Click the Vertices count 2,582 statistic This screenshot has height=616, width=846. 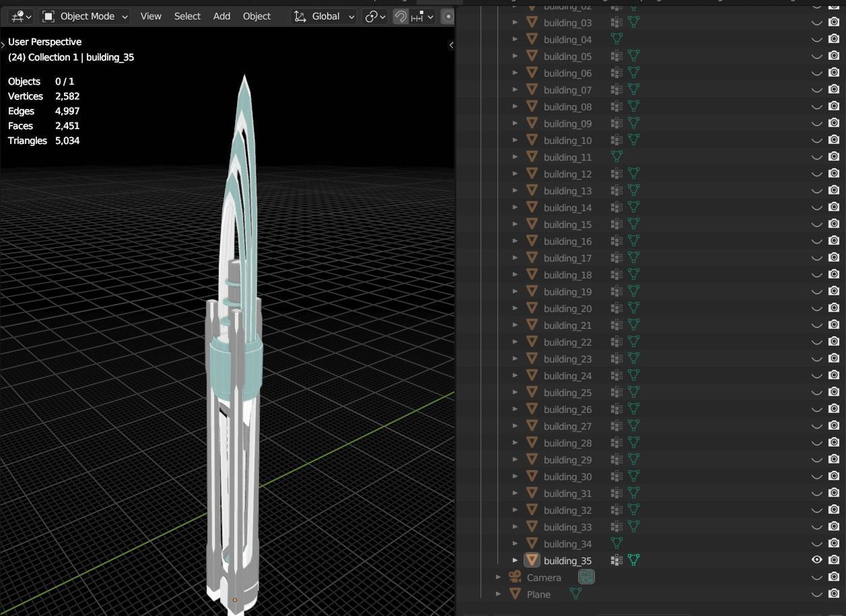tap(67, 96)
